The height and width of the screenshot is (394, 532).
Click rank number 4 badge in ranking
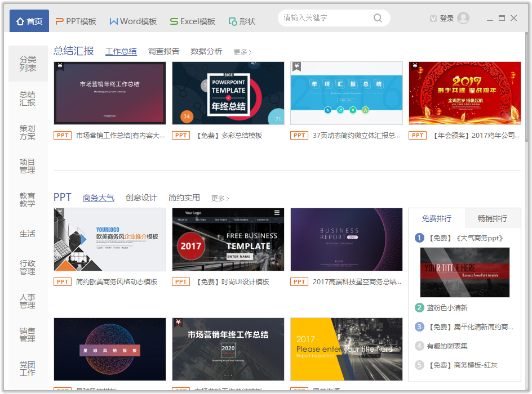(x=419, y=346)
